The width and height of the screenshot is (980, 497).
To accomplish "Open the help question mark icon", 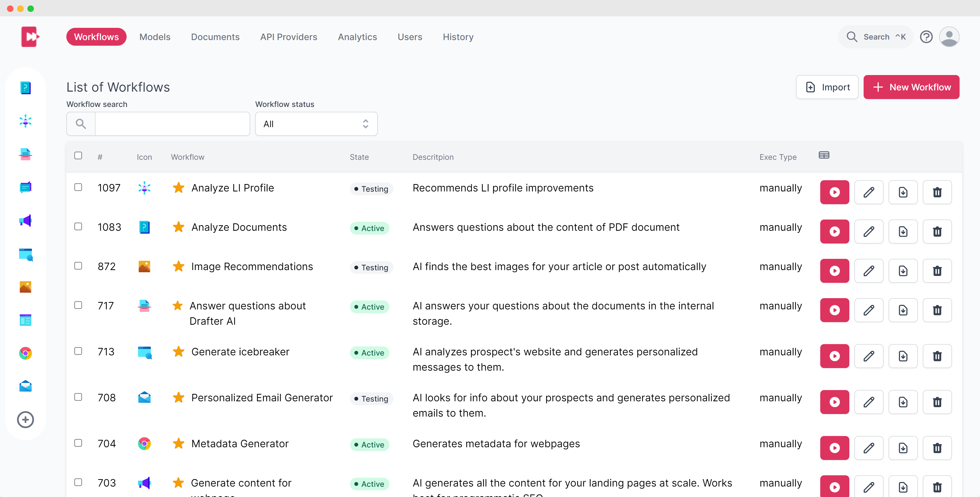I will click(x=926, y=37).
